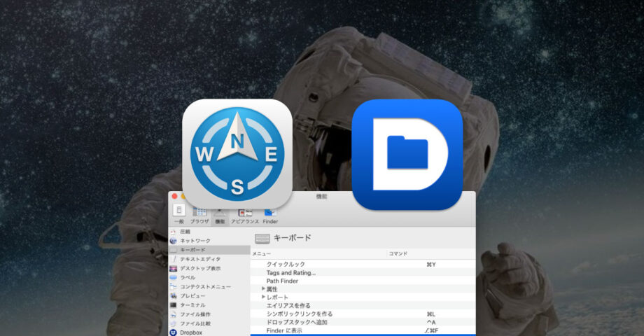Select ターミナル in the sidebar
Screen dimensions: 644x336
(209, 305)
